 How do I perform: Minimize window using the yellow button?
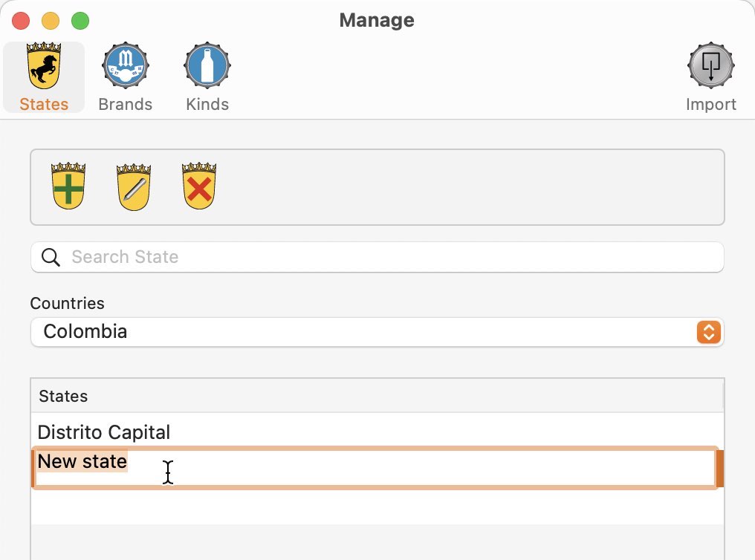click(51, 21)
